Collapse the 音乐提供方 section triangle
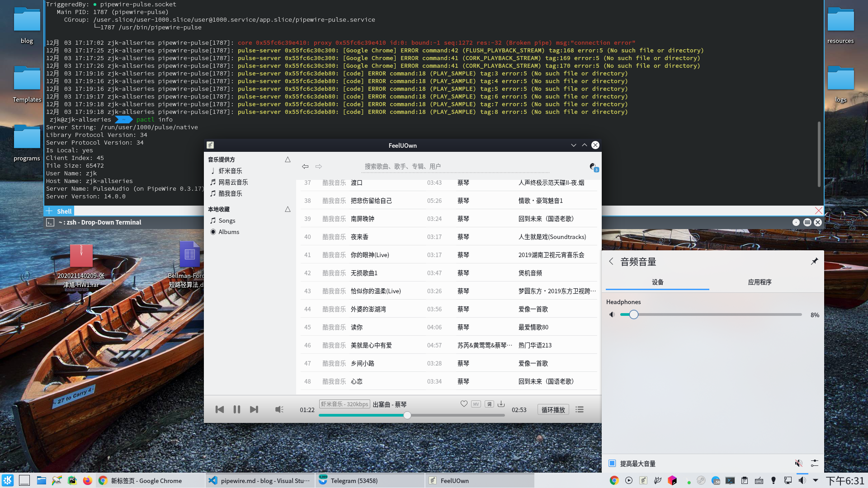 coord(288,160)
